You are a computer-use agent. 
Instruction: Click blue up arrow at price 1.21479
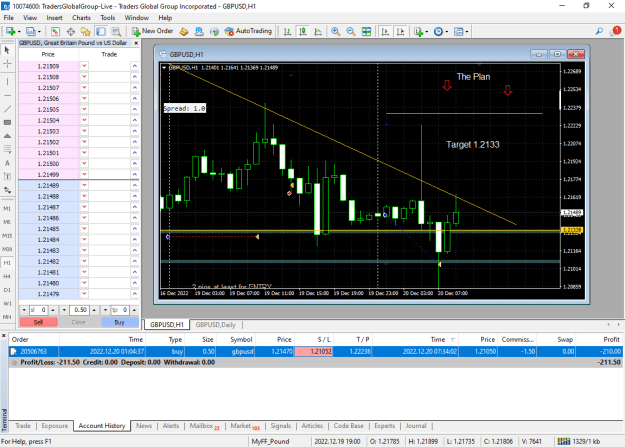[135, 294]
